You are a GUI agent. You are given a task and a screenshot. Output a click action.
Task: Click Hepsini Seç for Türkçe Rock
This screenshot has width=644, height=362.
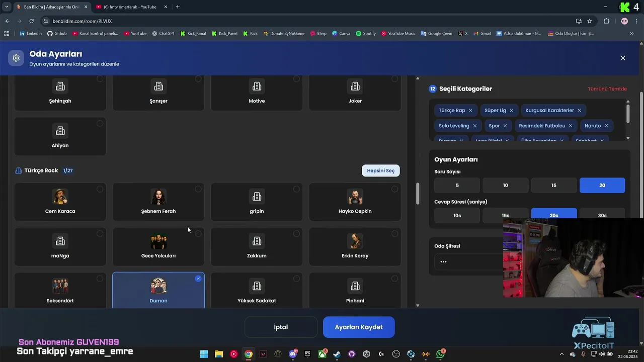point(381,170)
